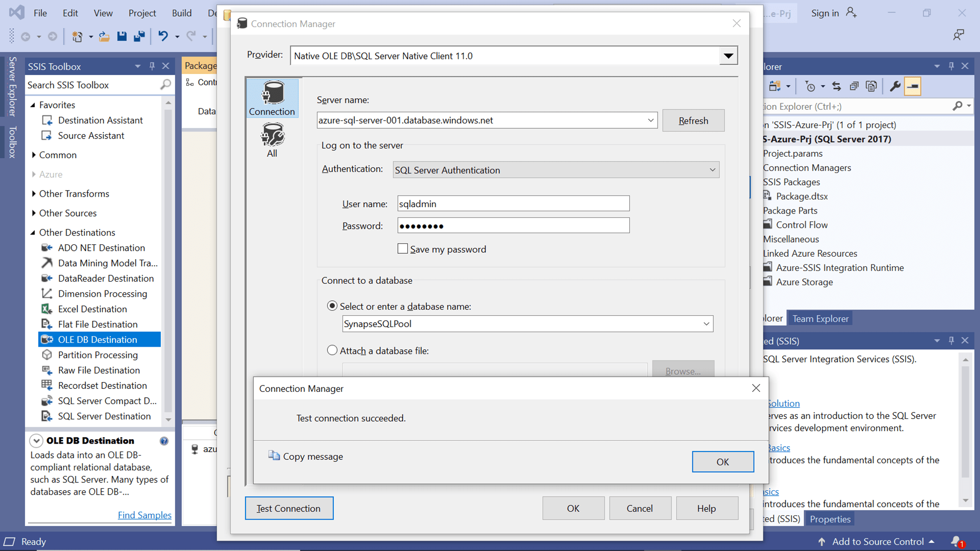
Task: Choose Select or enter a database name
Action: 332,306
